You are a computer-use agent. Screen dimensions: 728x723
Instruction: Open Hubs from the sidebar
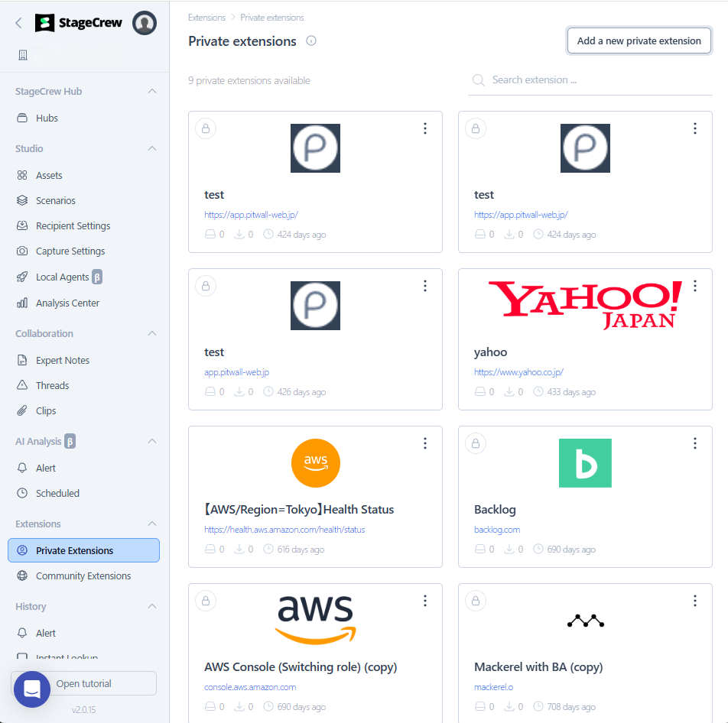coord(46,118)
